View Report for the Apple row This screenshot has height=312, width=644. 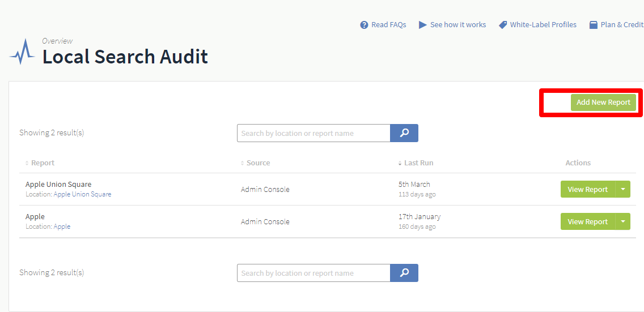[588, 221]
